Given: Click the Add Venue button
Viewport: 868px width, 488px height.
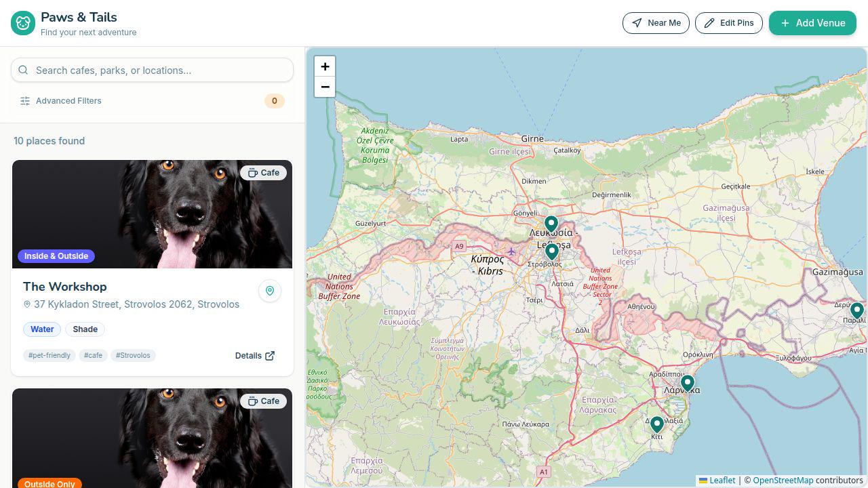Looking at the screenshot, I should pyautogui.click(x=812, y=23).
